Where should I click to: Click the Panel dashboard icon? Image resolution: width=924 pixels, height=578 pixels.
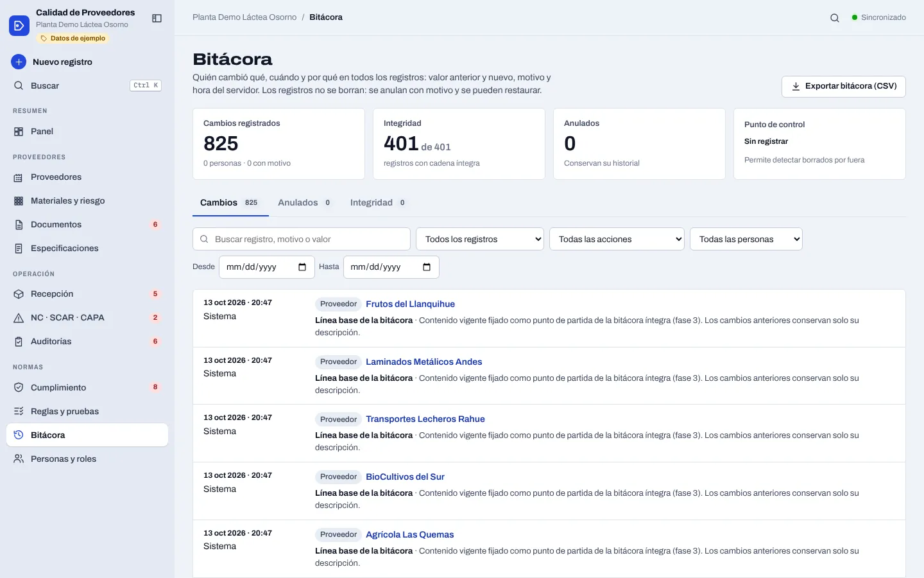pos(19,132)
